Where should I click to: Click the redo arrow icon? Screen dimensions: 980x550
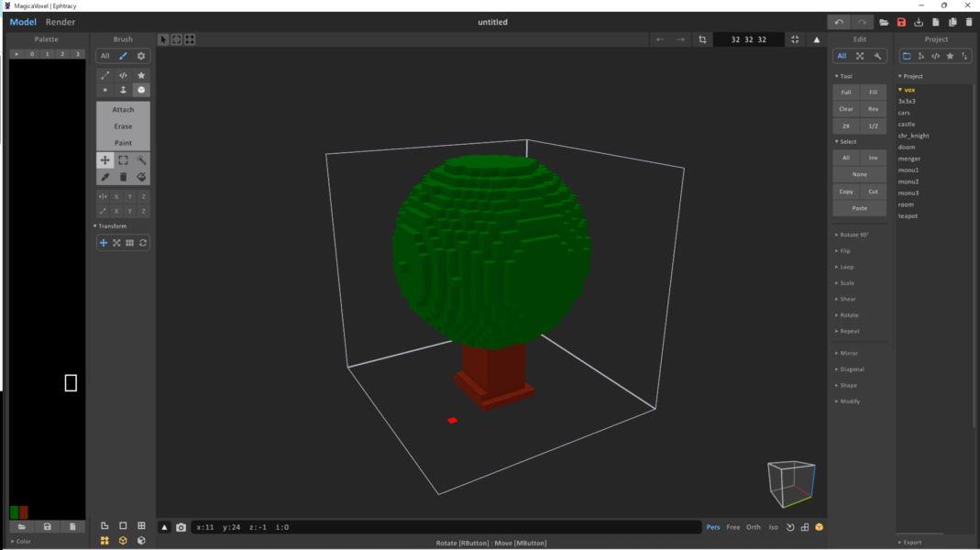[x=862, y=22]
